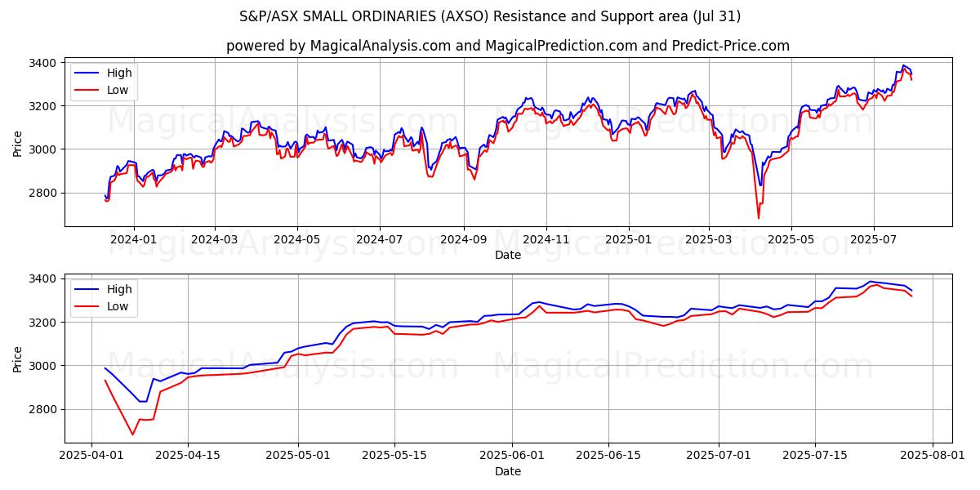Screen dimensions: 980x490
Task: Click the 'Date' axis title under bottom chart
Action: coord(508,471)
